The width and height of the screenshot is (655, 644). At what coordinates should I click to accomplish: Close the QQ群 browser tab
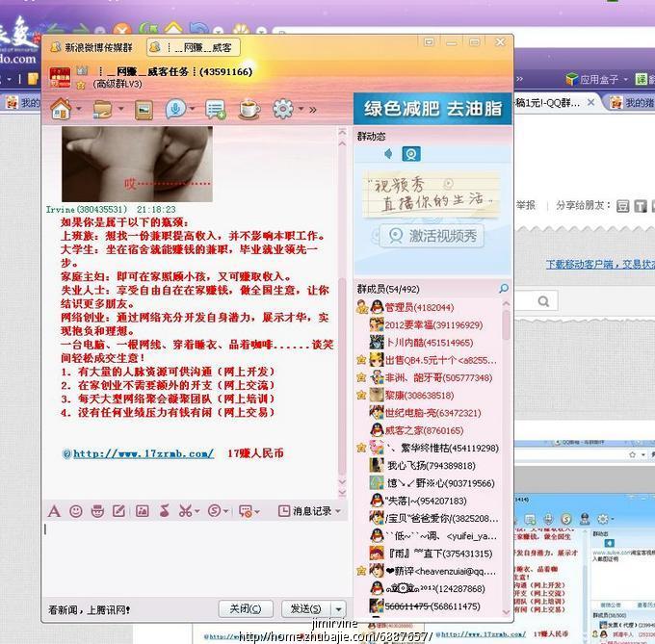[590, 102]
